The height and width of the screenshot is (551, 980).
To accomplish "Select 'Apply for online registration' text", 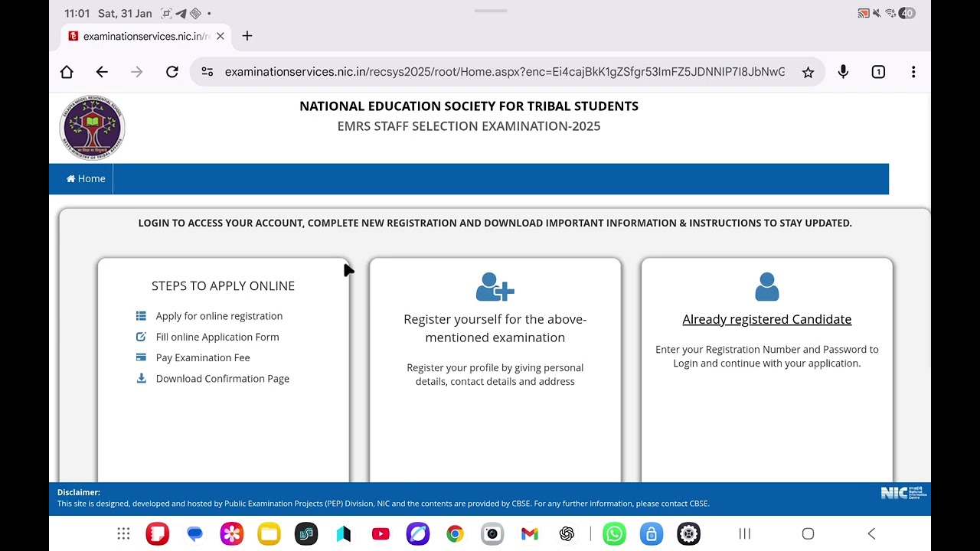I will click(219, 316).
